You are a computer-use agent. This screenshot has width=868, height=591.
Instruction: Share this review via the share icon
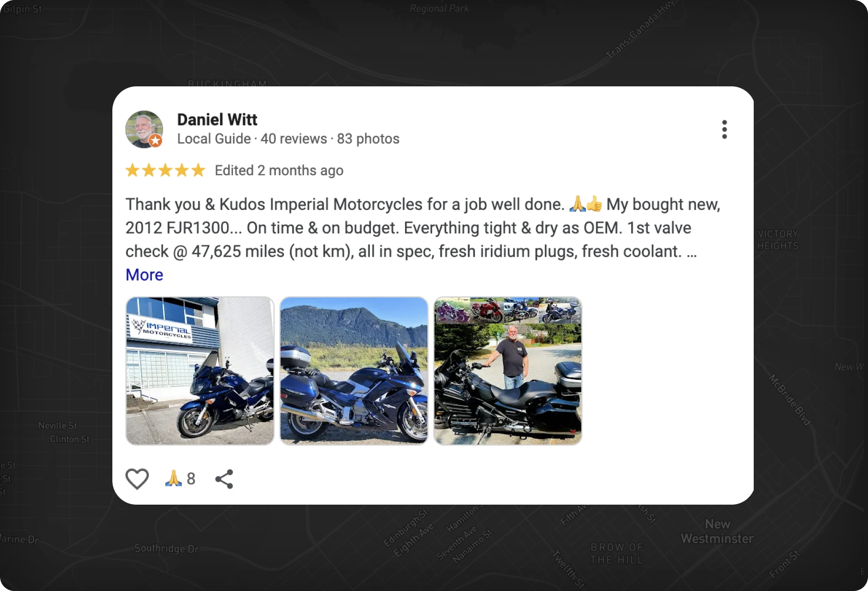(224, 479)
